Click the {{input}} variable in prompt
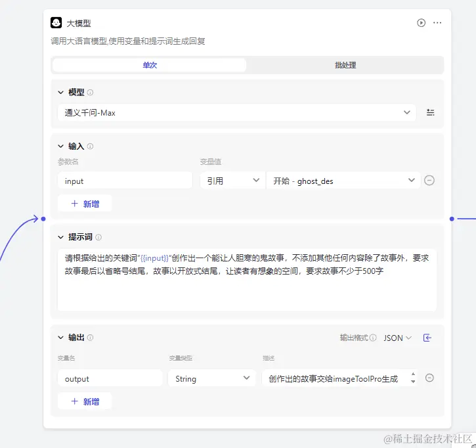 coord(154,258)
